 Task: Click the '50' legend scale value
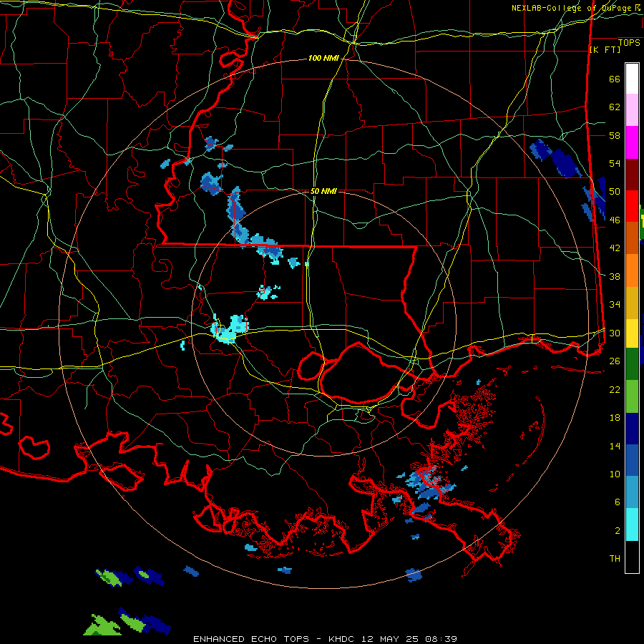coord(615,192)
